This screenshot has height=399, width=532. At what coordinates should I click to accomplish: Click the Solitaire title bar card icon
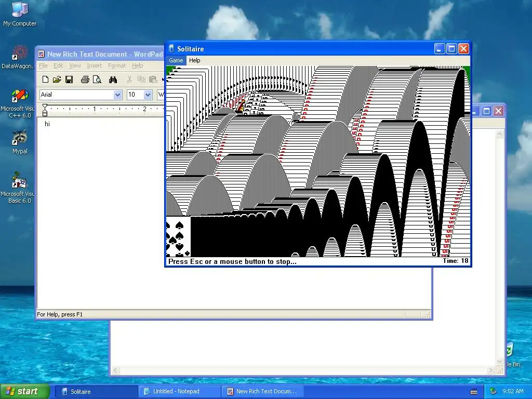171,48
